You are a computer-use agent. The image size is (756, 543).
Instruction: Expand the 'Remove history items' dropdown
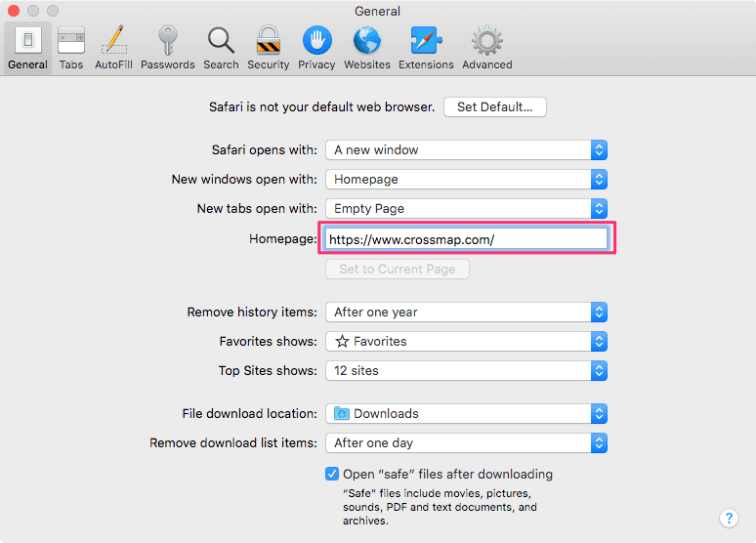[x=466, y=312]
